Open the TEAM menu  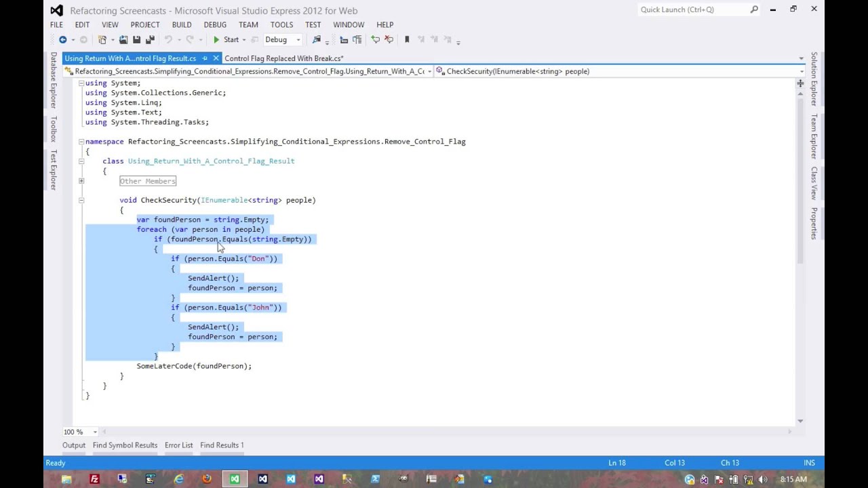coord(248,24)
